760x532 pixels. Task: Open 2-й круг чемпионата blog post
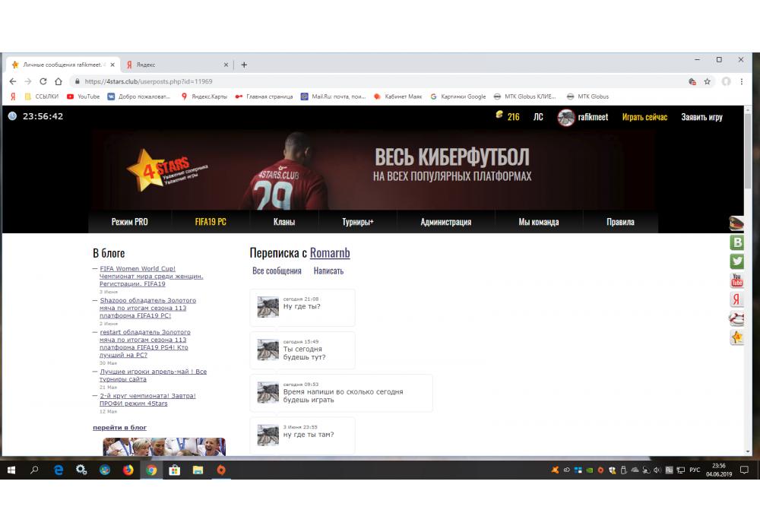147,400
